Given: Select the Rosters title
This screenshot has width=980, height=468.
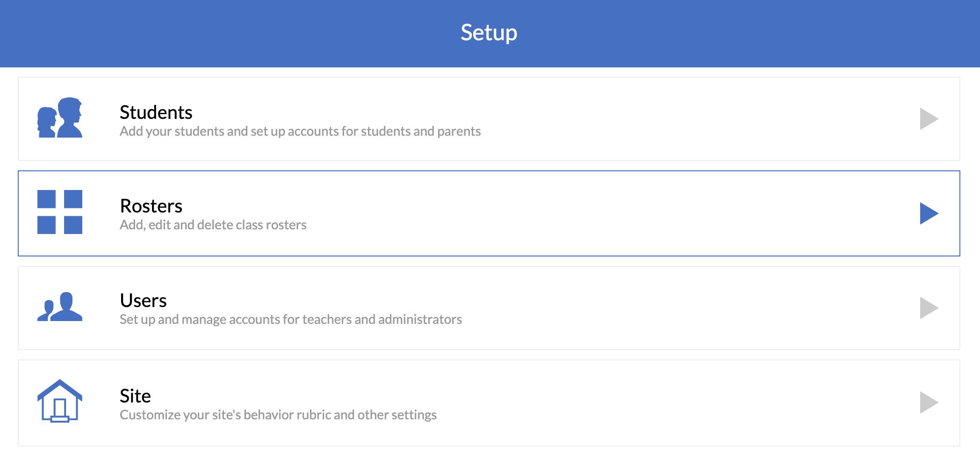Looking at the screenshot, I should 151,206.
